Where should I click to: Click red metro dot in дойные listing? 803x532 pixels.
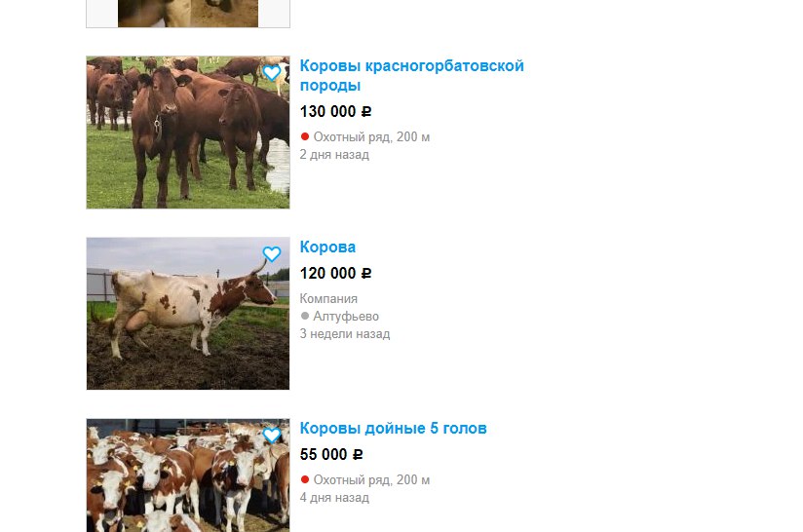pyautogui.click(x=305, y=479)
